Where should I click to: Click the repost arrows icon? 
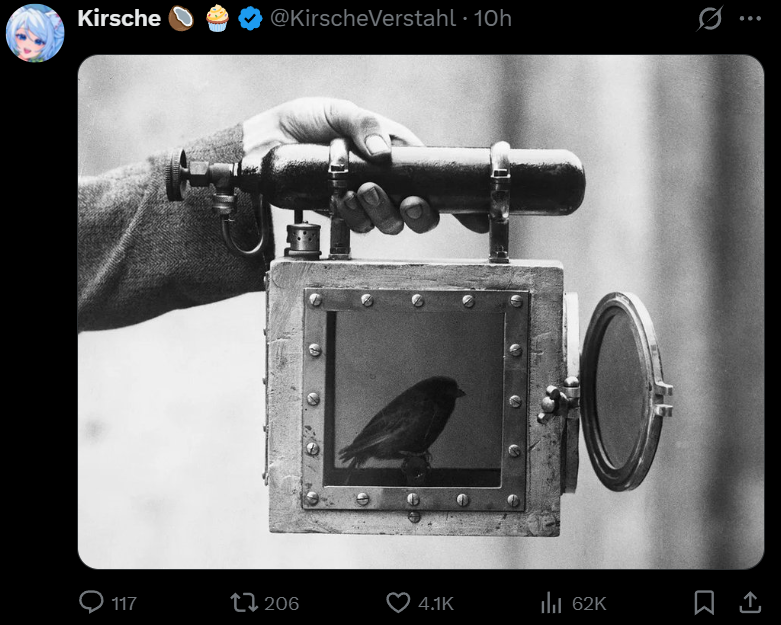(244, 602)
